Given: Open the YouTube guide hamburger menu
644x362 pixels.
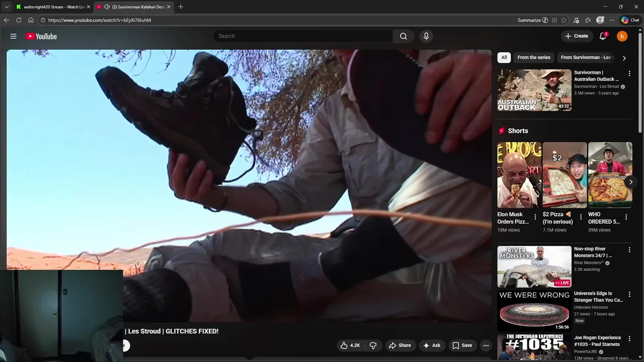Looking at the screenshot, I should click(x=14, y=36).
